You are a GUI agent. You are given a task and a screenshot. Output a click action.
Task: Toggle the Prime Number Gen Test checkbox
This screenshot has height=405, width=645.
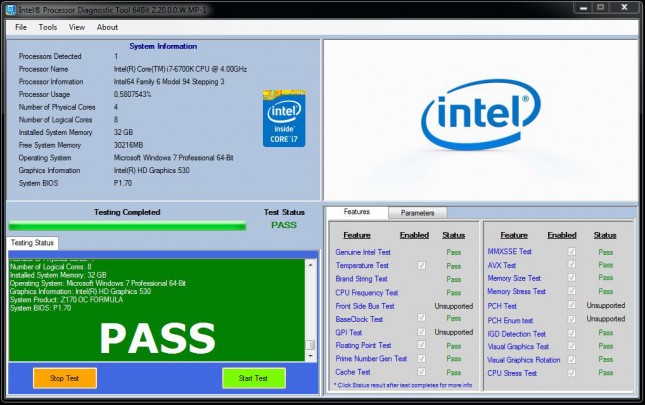[x=421, y=359]
